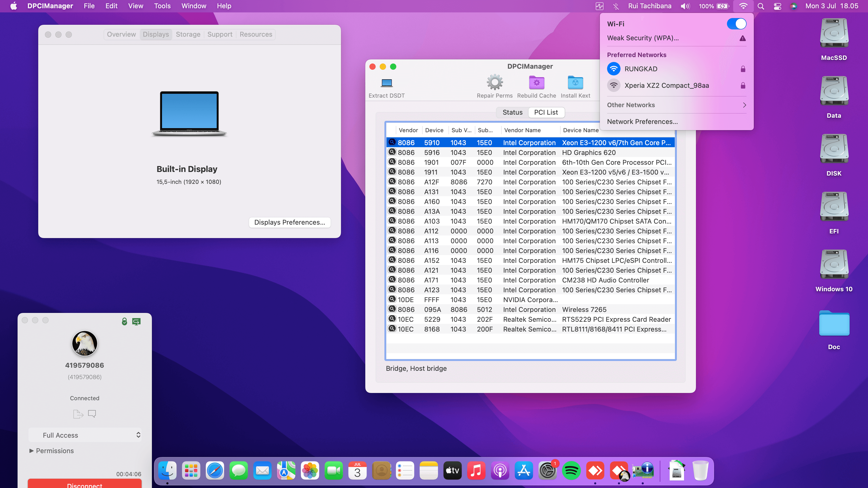Expand Other Networks list
Screen dimensions: 868x488
(677, 105)
